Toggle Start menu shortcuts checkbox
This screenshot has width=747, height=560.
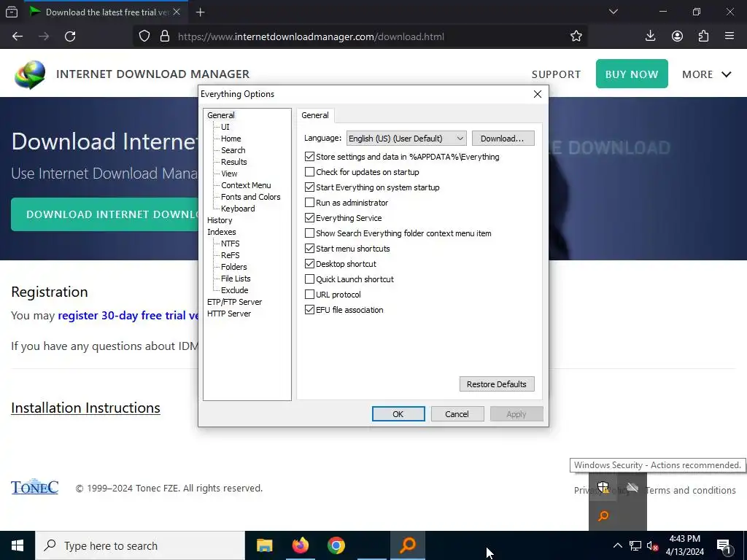click(x=309, y=248)
